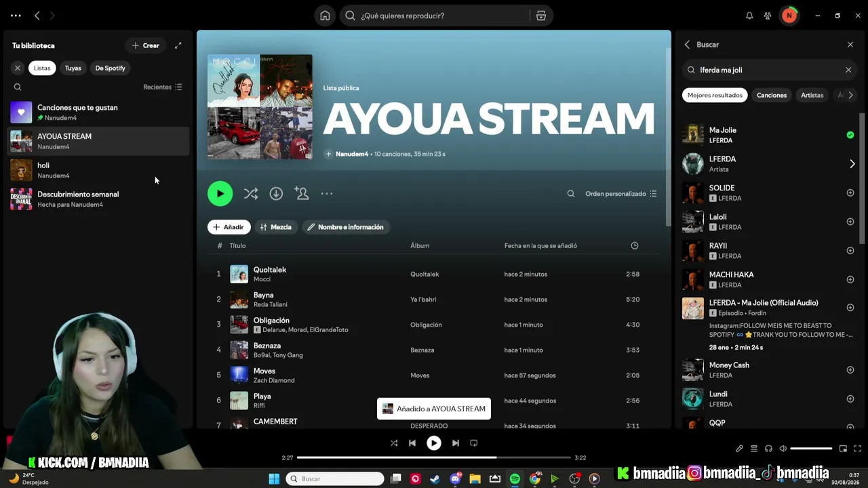Viewport: 868px width, 488px height.
Task: Search inside the playlist with magnifier icon
Action: [x=571, y=194]
